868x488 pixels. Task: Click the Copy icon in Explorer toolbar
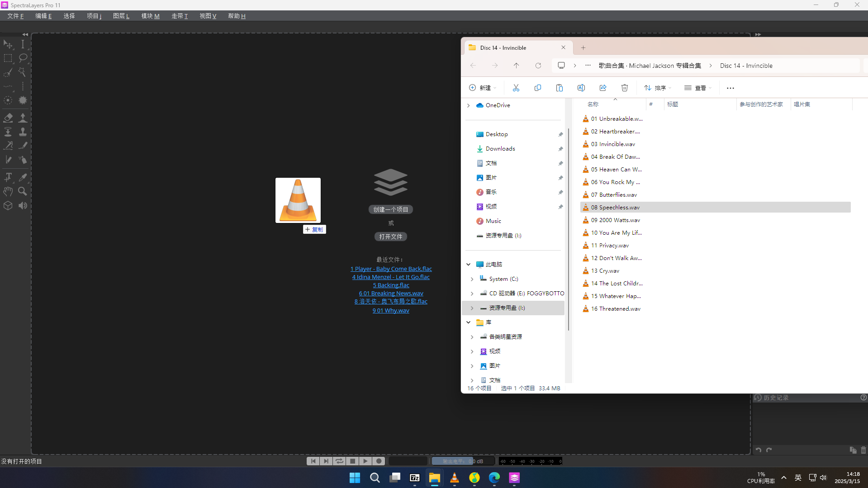[x=538, y=88]
